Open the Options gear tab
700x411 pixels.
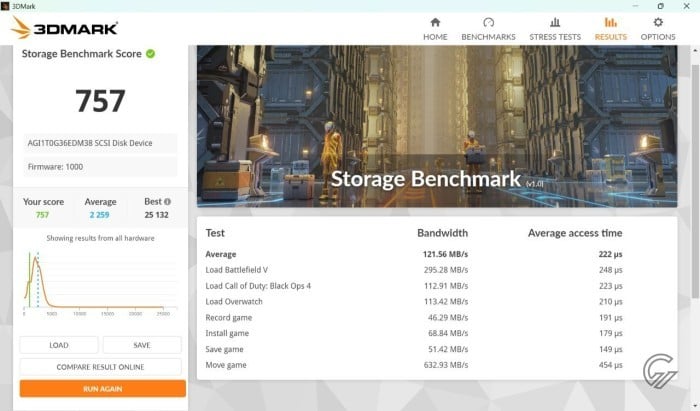click(658, 29)
